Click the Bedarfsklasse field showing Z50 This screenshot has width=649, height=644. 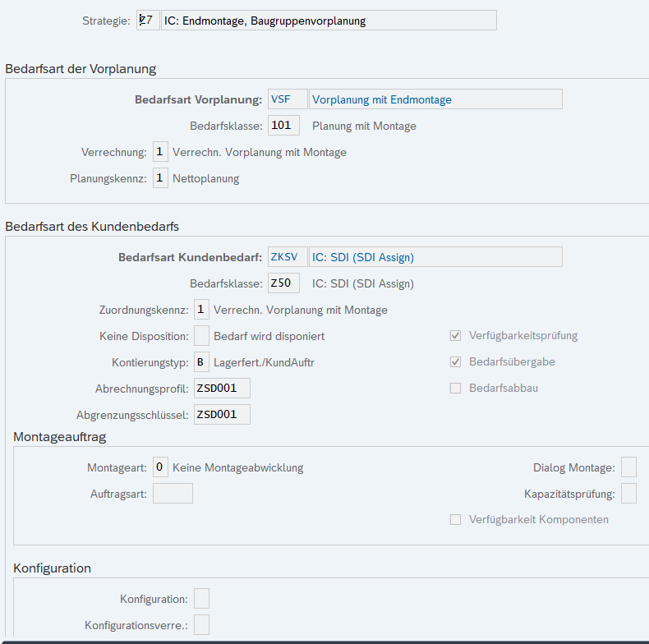pyautogui.click(x=283, y=283)
